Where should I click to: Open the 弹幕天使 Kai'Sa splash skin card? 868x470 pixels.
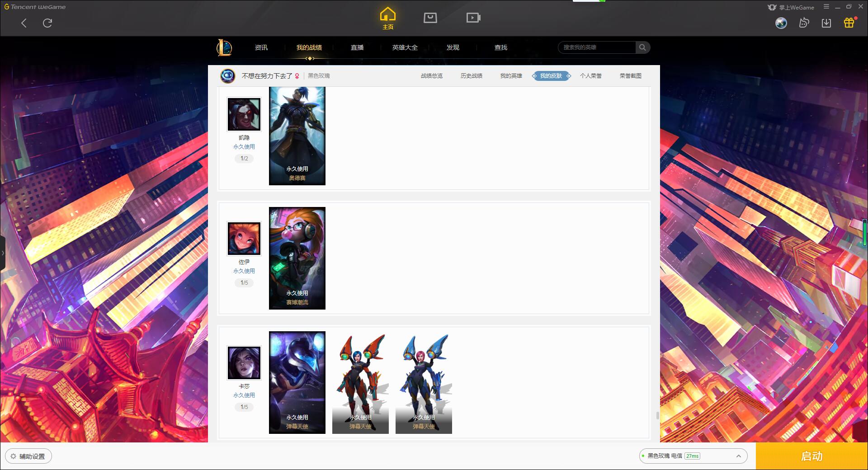pos(297,382)
